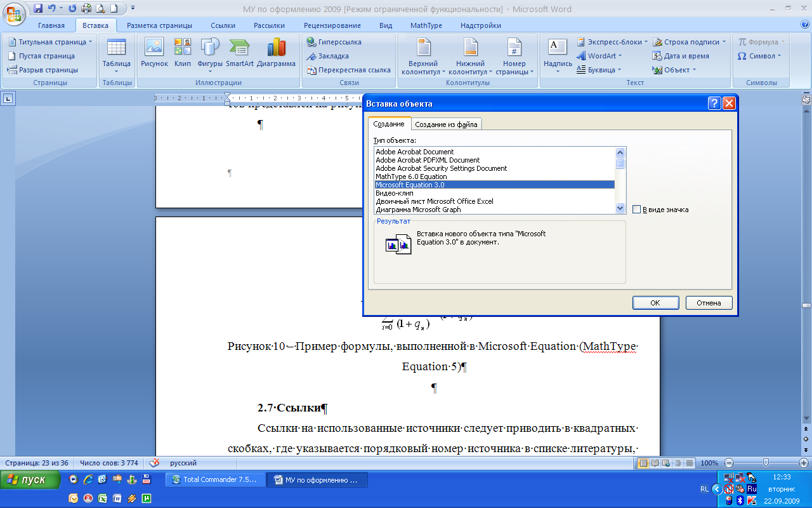
Task: Expand Экспресс-блоки quick parts menu
Action: (613, 42)
